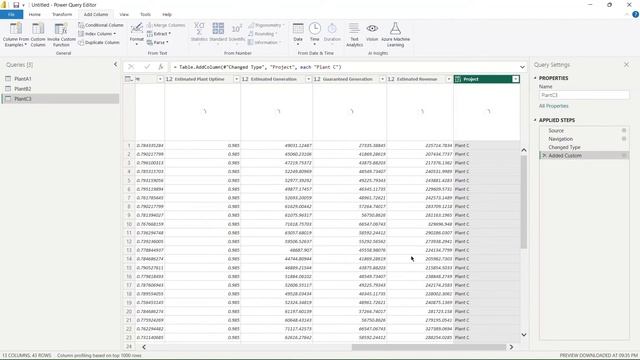Switch to View ribbon tab
This screenshot has height=360, width=640.
coord(124,14)
